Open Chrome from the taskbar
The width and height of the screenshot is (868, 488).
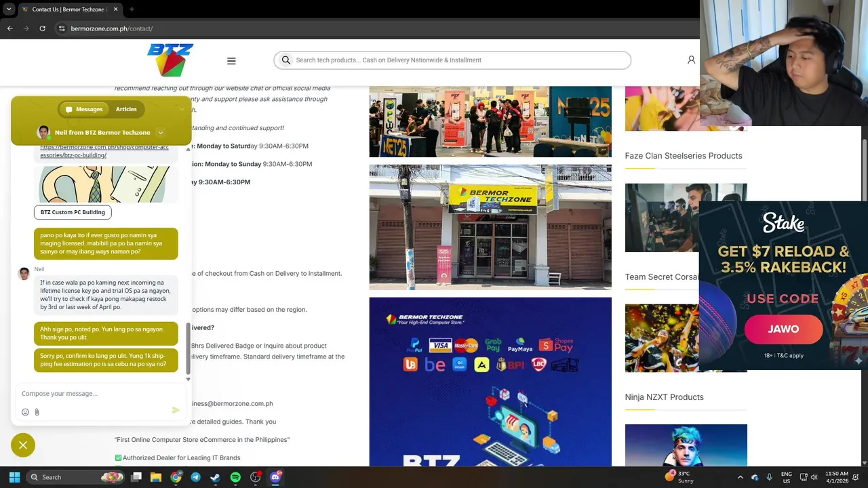click(x=176, y=477)
